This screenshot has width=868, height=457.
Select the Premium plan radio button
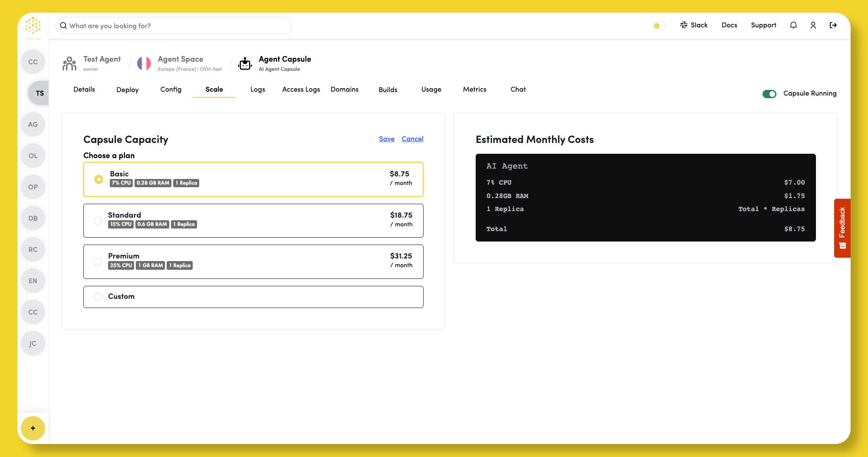click(98, 262)
